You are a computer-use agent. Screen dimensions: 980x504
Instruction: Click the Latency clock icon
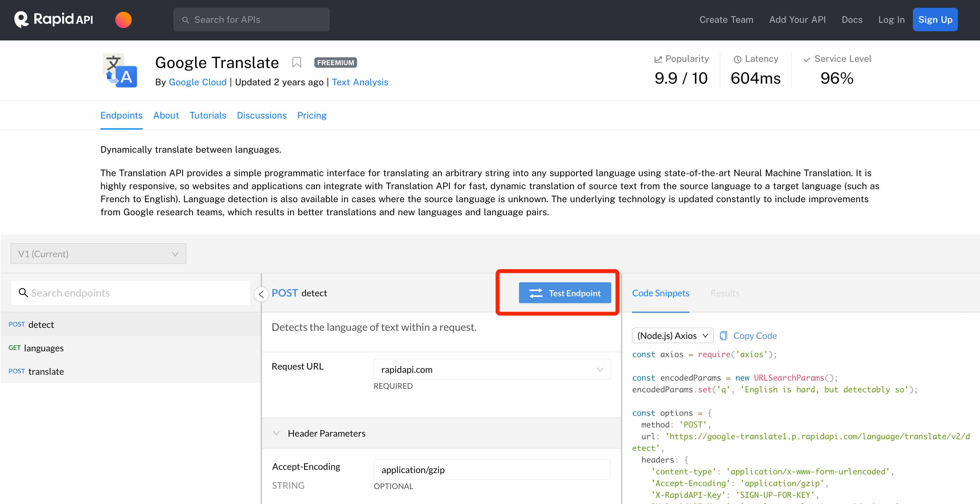(x=737, y=59)
